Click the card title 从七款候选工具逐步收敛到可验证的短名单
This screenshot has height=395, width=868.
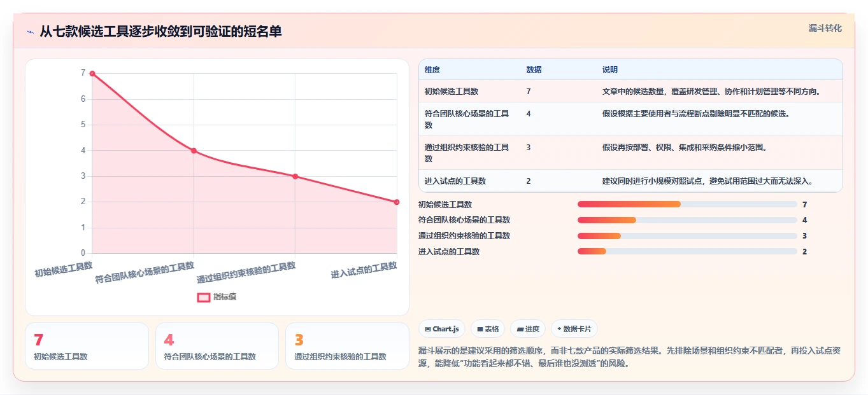pyautogui.click(x=160, y=32)
